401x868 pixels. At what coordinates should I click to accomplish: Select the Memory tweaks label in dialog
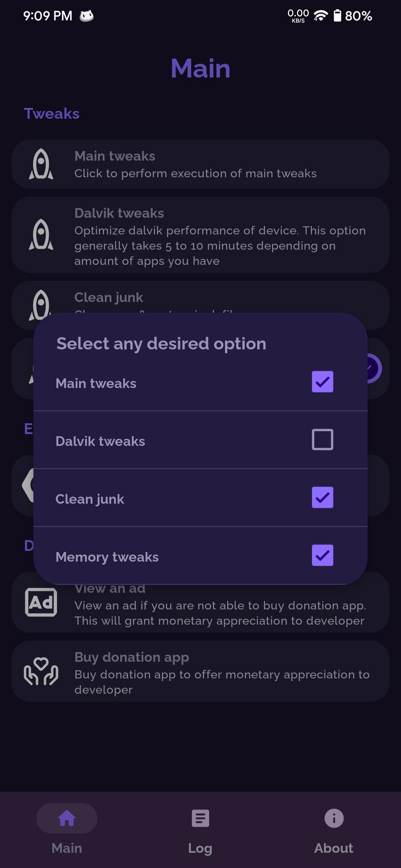[107, 557]
